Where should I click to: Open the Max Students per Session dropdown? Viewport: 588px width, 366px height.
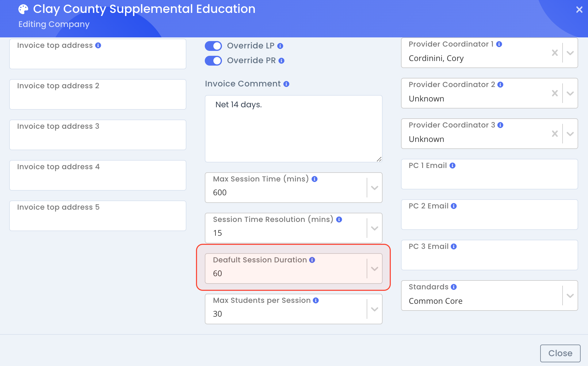(374, 309)
